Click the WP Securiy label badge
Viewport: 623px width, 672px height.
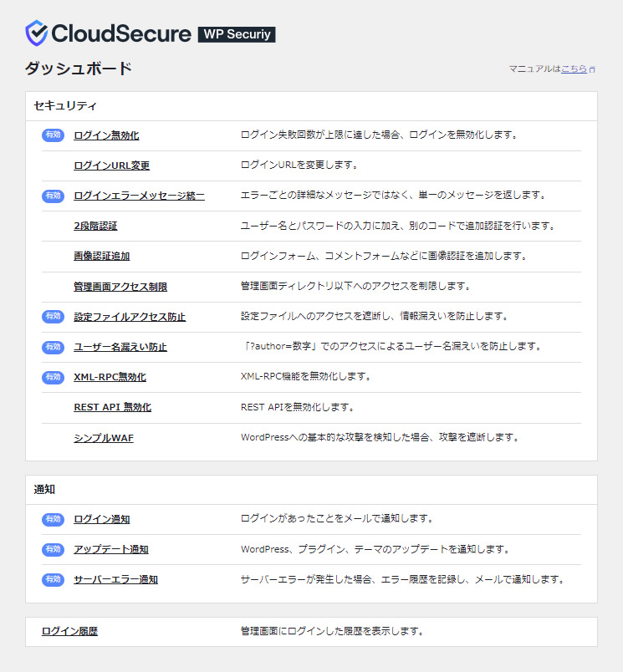pos(237,34)
